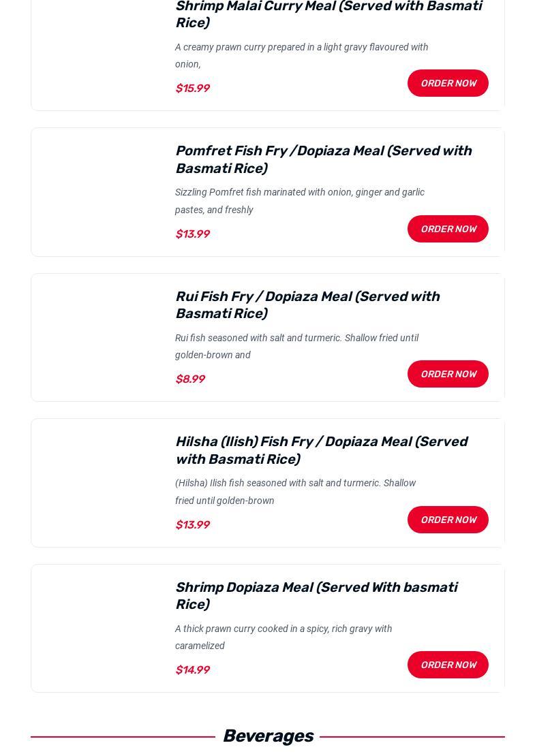The width and height of the screenshot is (535, 756).
Task: Click the creamy prawn curry description
Action: (301, 55)
